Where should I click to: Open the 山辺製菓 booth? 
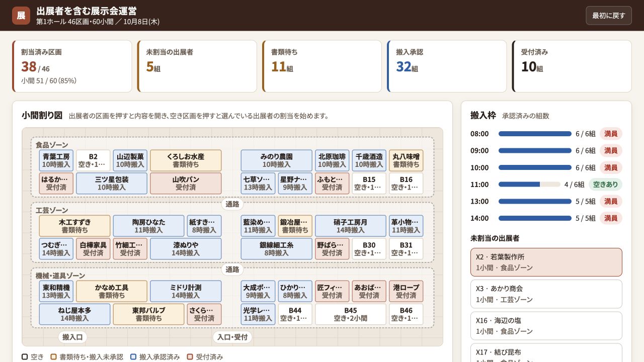130,160
